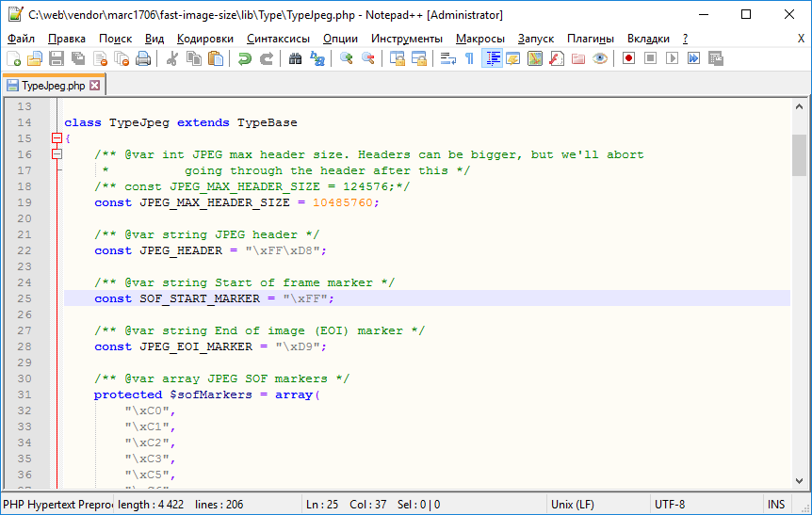Image resolution: width=812 pixels, height=515 pixels.
Task: Click the scroll down arrow of the editor
Action: coord(799,481)
